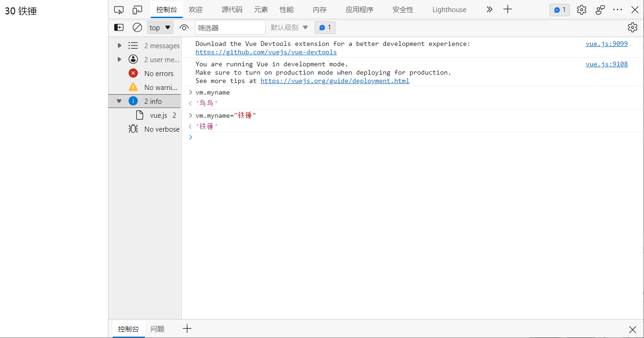Viewport: 644px width, 338px height.
Task: Click the console toolbar issues badge
Action: (325, 28)
